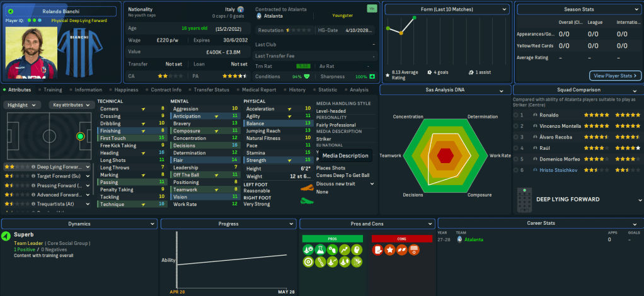Select Ronaldo's radio button in Squad Comparison
Viewport: 644px width, 296px height.
click(516, 115)
